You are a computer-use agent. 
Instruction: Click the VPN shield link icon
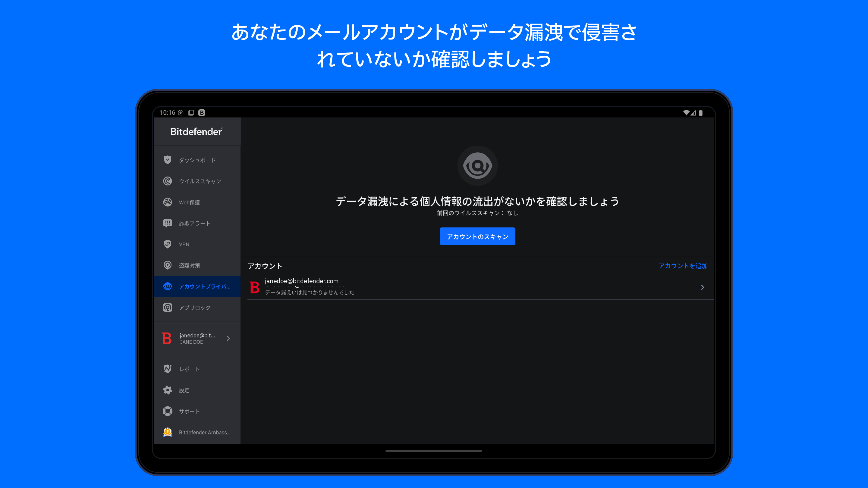[x=168, y=244]
